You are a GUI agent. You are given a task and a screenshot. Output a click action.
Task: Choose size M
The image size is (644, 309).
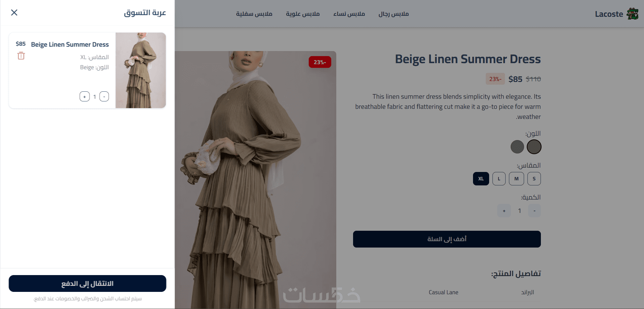tap(516, 179)
